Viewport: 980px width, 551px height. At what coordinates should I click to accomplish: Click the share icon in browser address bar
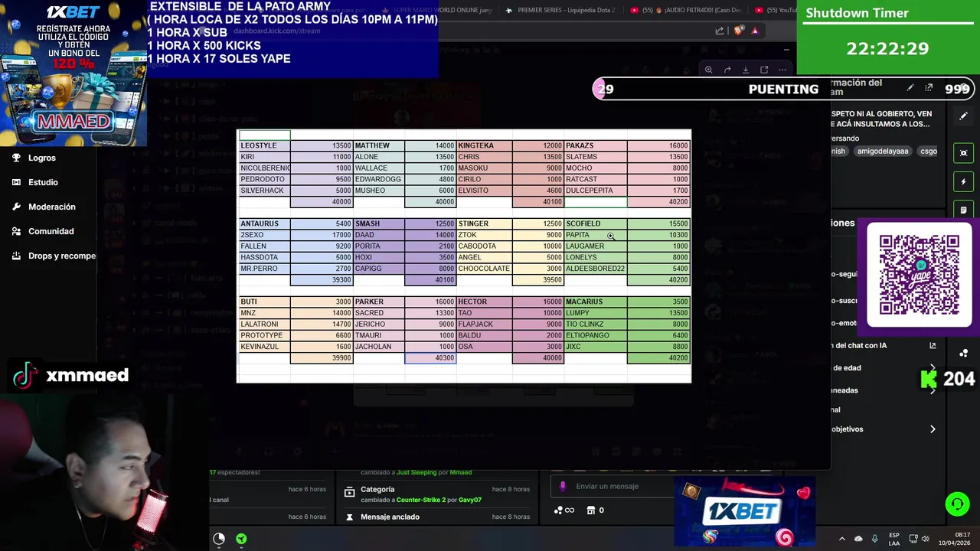click(720, 31)
